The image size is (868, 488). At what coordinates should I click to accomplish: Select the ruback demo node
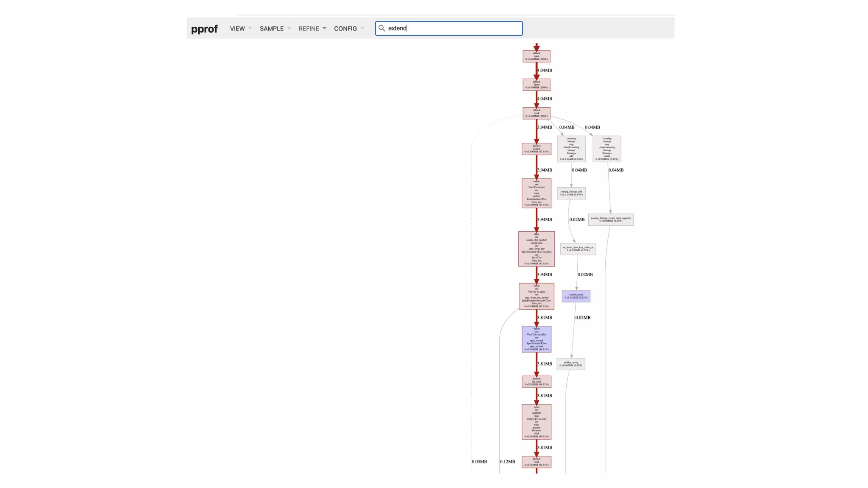(536, 85)
